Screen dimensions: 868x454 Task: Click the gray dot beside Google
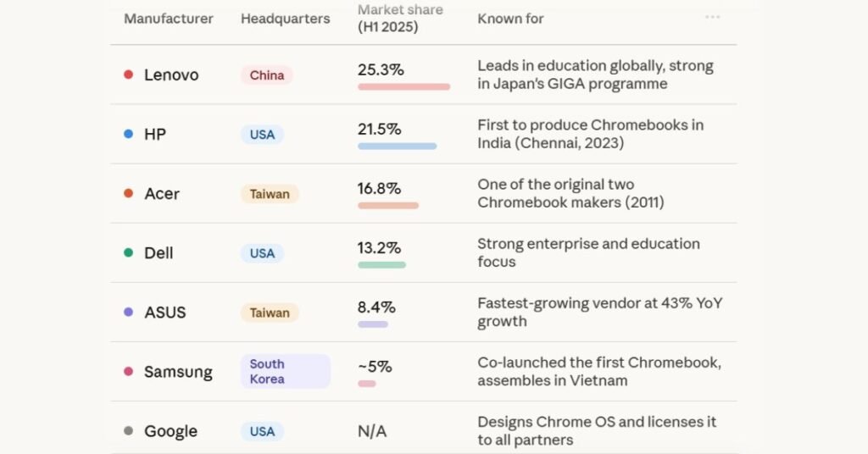coord(129,430)
